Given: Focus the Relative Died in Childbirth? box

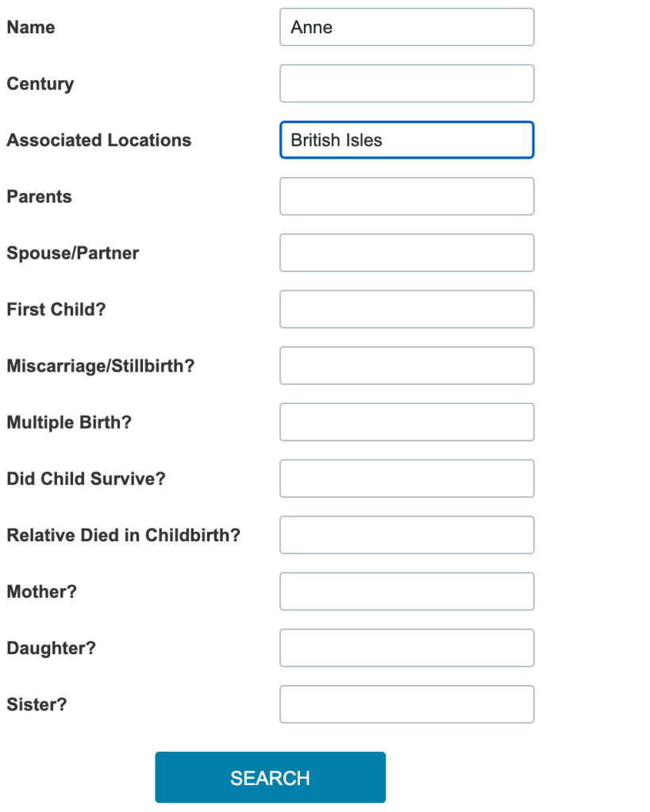Looking at the screenshot, I should pyautogui.click(x=406, y=534).
